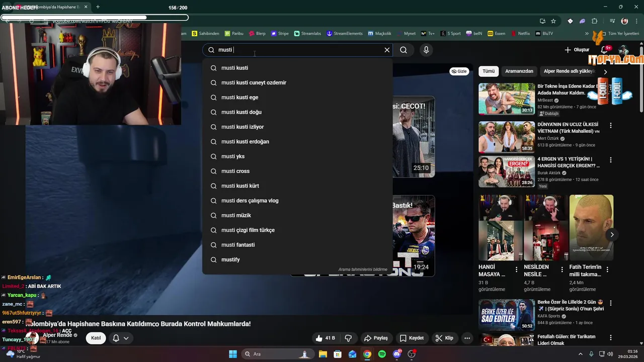The width and height of the screenshot is (644, 362).
Task: Select suggestion 'musti kusti erdoğan'
Action: tap(297, 141)
